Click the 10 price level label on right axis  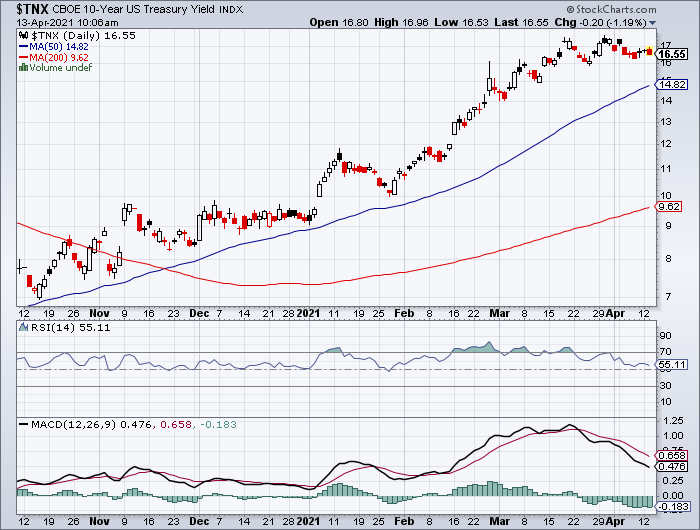tap(666, 196)
